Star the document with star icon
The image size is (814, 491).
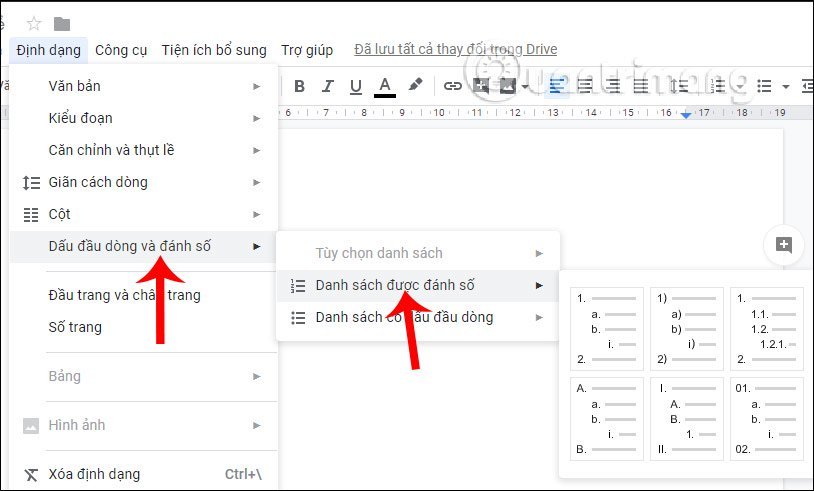(34, 23)
